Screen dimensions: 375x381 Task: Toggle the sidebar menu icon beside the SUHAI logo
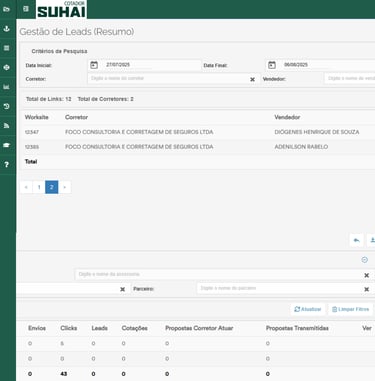pyautogui.click(x=26, y=9)
